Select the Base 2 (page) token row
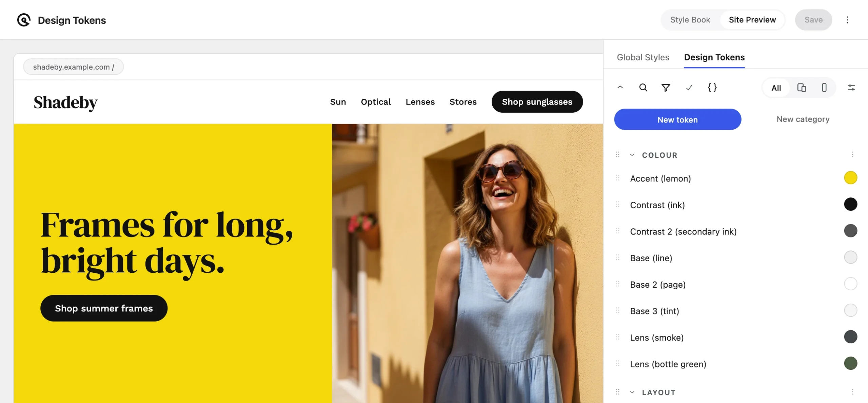Image resolution: width=868 pixels, height=403 pixels. 736,284
